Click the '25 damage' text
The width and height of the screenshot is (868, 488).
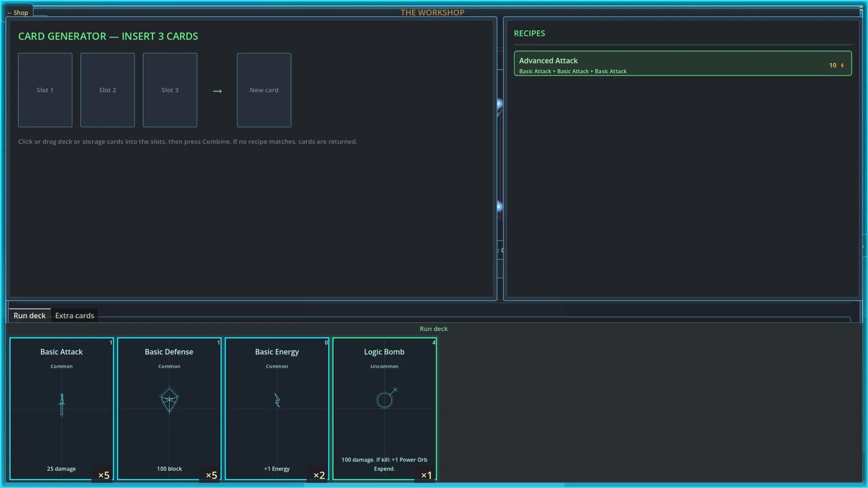point(61,469)
